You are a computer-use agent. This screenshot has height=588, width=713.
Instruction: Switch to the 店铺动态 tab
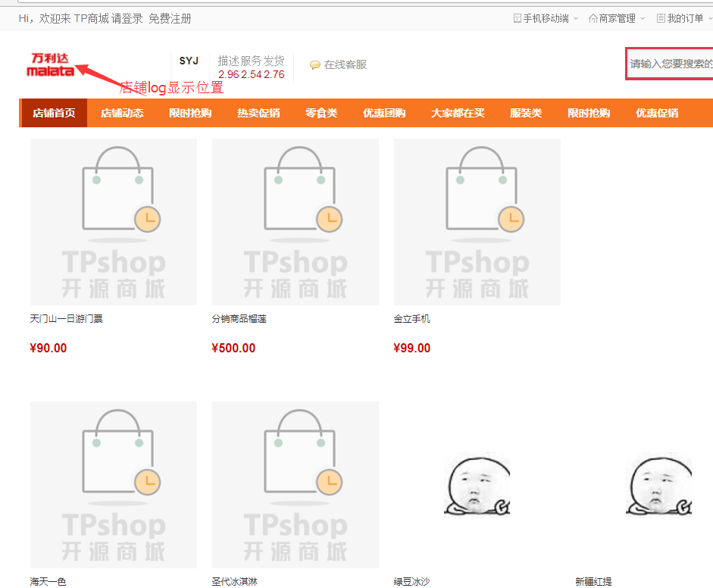122,113
